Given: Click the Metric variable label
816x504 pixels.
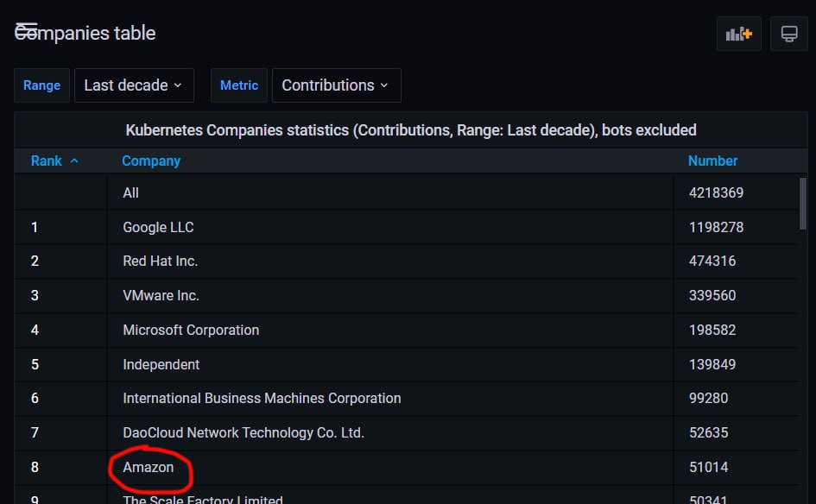Looking at the screenshot, I should pyautogui.click(x=239, y=85).
